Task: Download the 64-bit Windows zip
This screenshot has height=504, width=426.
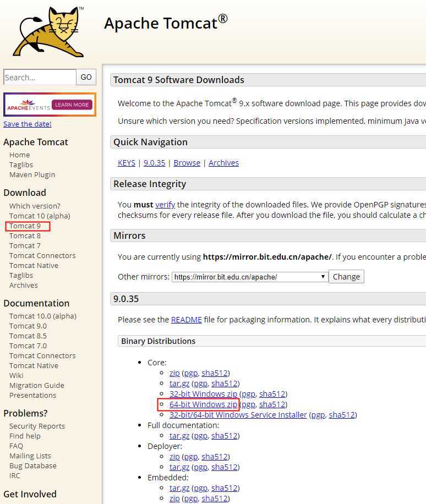Action: pyautogui.click(x=203, y=404)
